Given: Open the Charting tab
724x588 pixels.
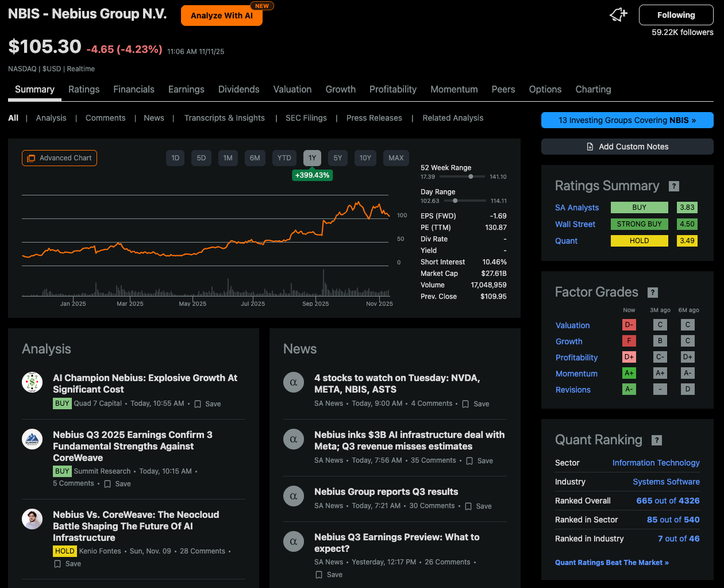Looking at the screenshot, I should [593, 90].
